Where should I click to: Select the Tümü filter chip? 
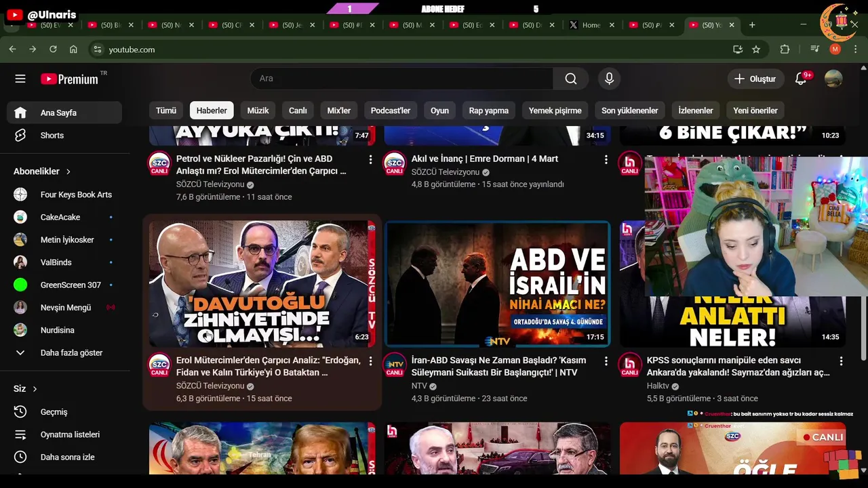click(166, 110)
